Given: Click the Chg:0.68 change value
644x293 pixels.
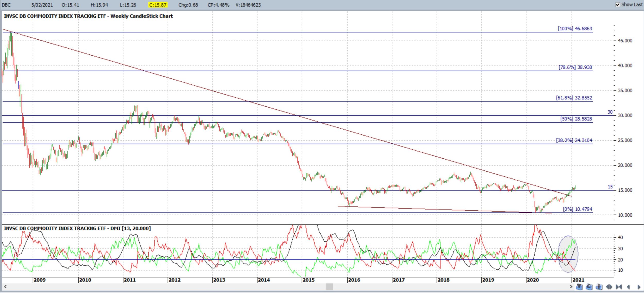Looking at the screenshot, I should pos(188,5).
